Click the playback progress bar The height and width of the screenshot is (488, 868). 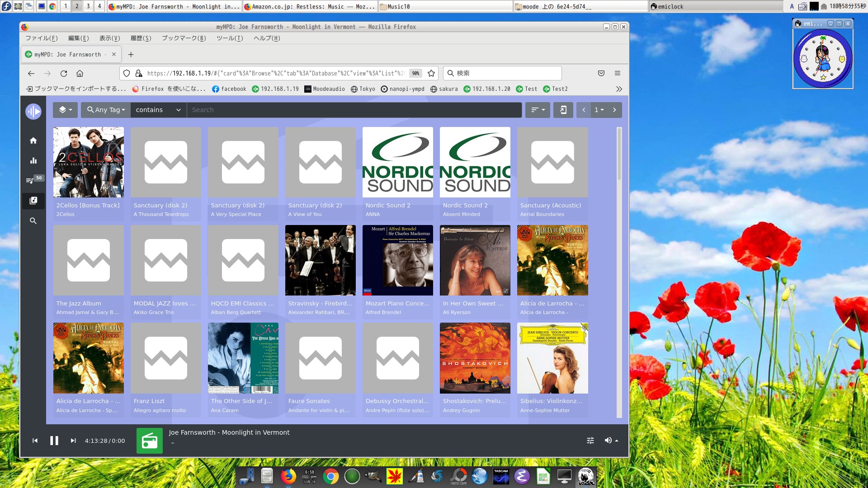316,424
